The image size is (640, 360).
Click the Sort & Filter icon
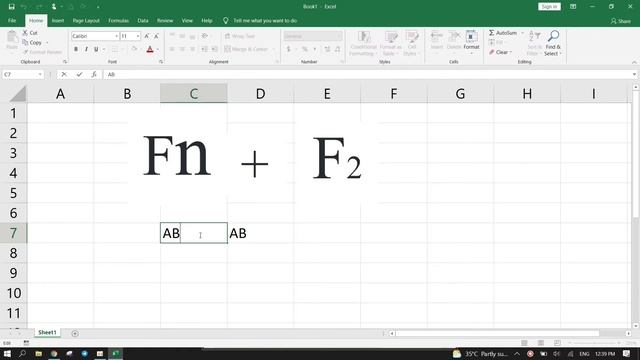click(x=533, y=43)
